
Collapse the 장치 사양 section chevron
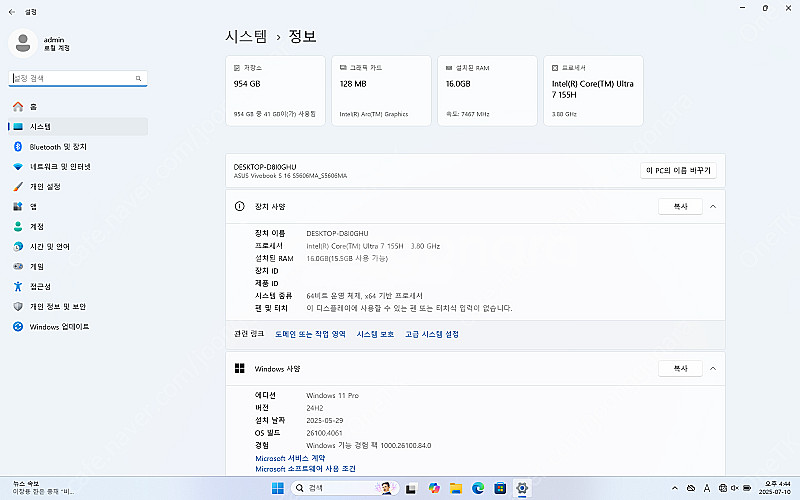713,207
